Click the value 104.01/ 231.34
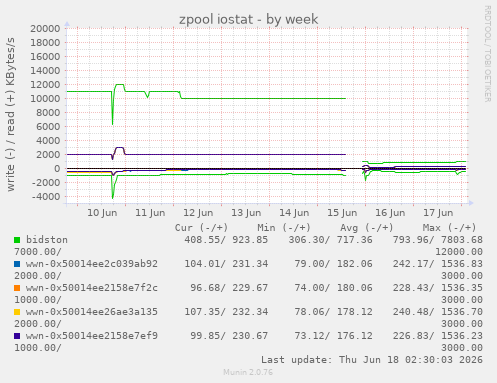The width and height of the screenshot is (497, 383). (x=226, y=264)
